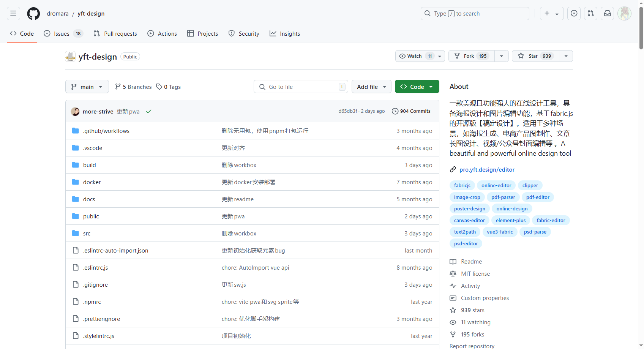644x349 pixels.
Task: Open the issues shortcut icon in header
Action: pos(574,13)
